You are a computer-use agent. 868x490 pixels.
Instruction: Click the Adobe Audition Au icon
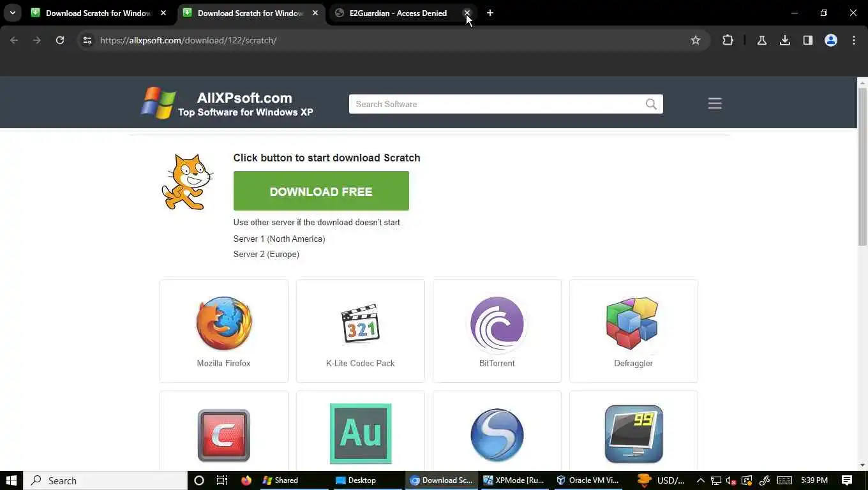point(361,434)
